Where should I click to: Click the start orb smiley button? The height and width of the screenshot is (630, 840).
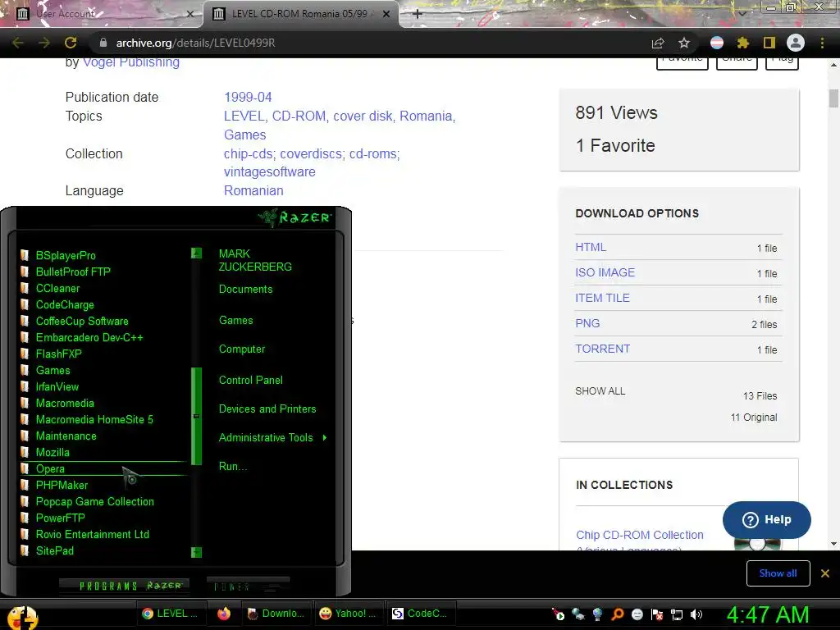[22, 617]
